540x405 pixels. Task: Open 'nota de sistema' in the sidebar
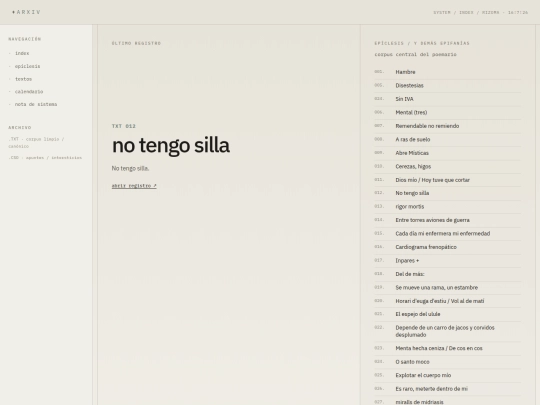[x=36, y=104]
